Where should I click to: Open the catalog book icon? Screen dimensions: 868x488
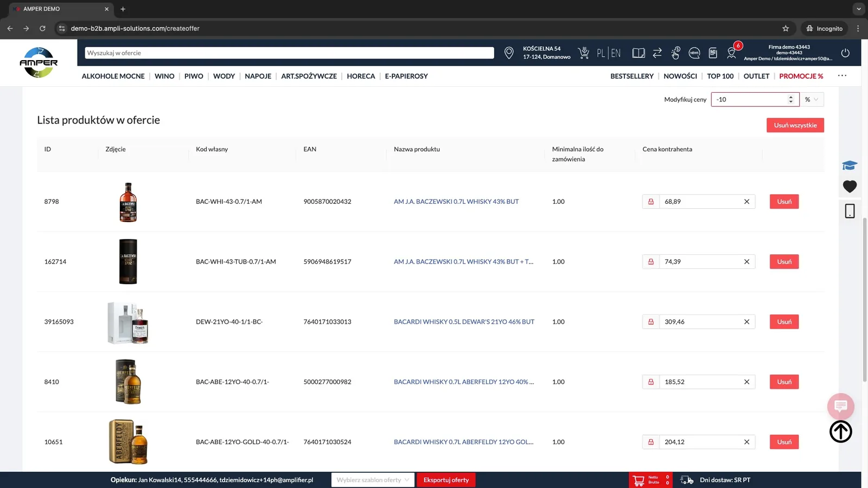639,53
